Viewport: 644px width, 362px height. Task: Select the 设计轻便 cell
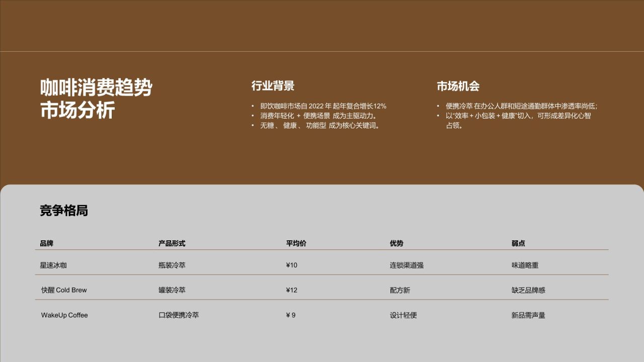[x=404, y=315]
